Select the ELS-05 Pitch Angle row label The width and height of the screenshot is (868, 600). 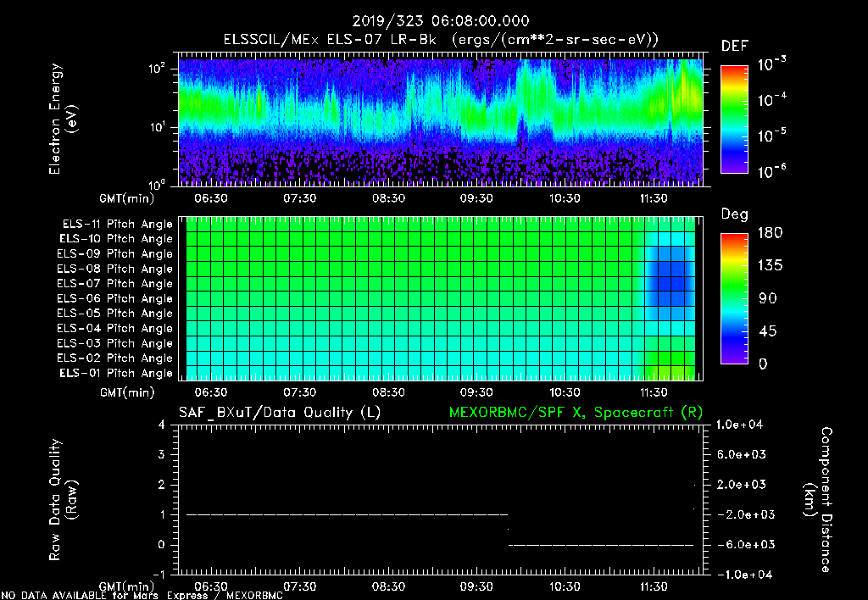114,314
